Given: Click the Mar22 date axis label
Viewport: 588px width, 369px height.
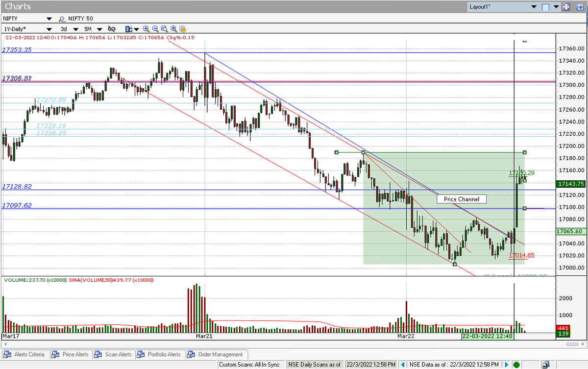Looking at the screenshot, I should coord(406,336).
